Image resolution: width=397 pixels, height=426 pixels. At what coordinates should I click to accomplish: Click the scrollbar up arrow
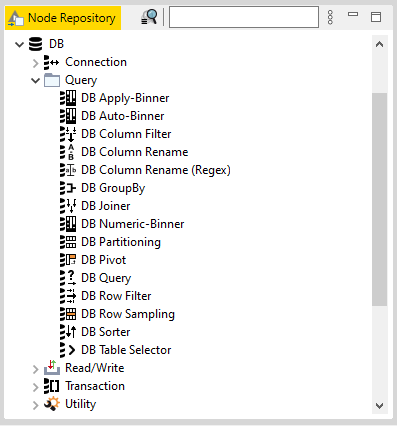click(379, 44)
